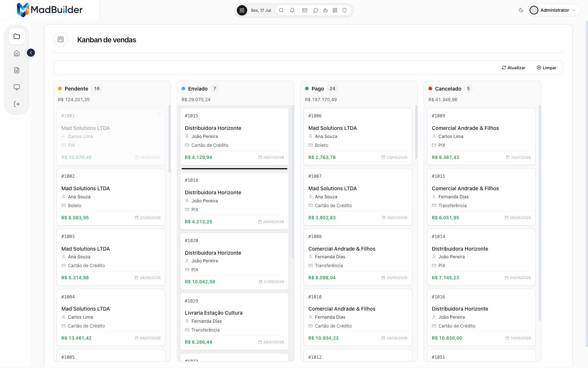Click the Atualizar button
The width and height of the screenshot is (588, 368).
pos(513,68)
